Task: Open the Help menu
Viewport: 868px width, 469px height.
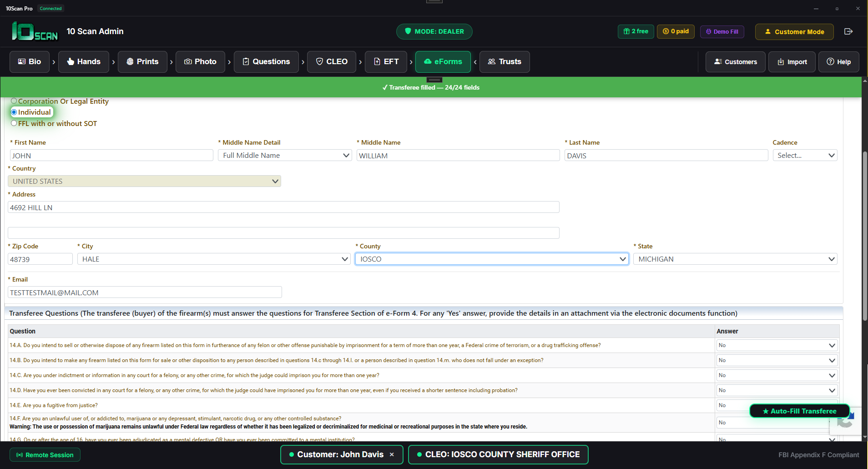Action: click(839, 62)
